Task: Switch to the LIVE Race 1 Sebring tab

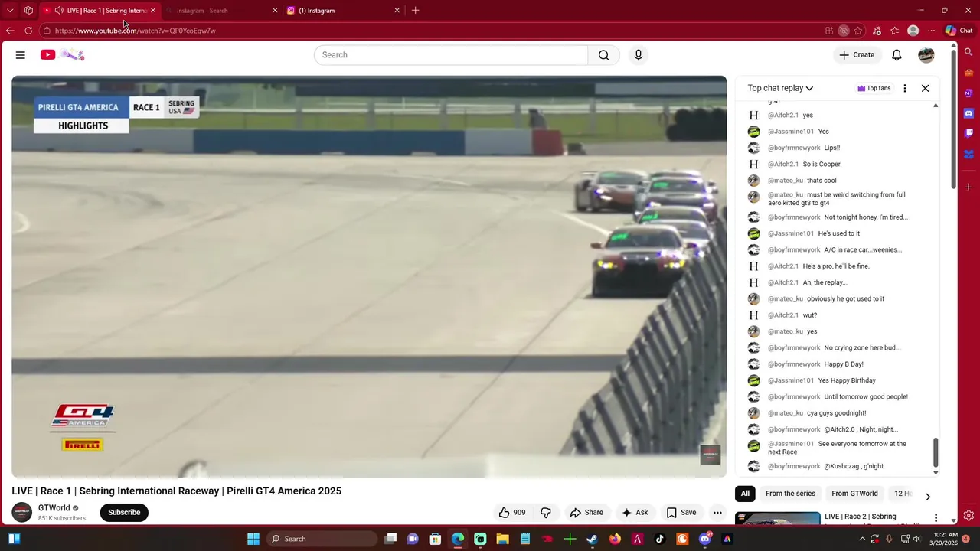Action: point(100,11)
